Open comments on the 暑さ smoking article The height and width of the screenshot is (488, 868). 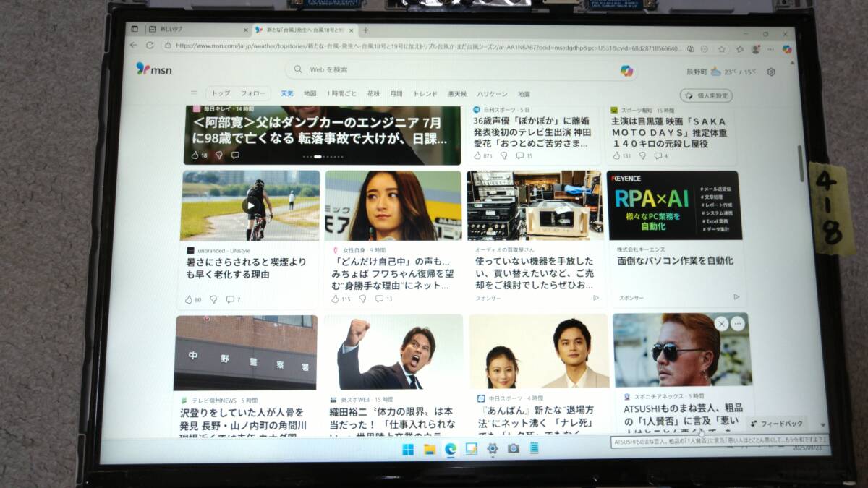tap(230, 299)
